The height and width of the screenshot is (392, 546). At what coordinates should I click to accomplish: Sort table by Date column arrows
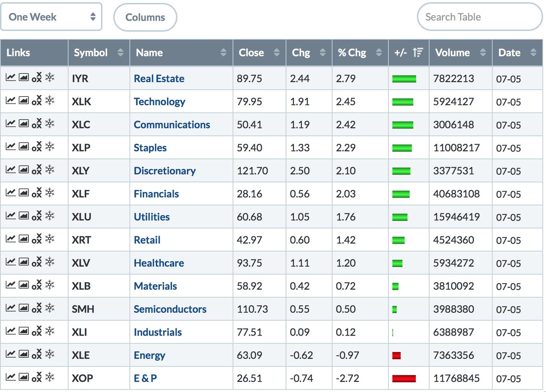coord(533,53)
